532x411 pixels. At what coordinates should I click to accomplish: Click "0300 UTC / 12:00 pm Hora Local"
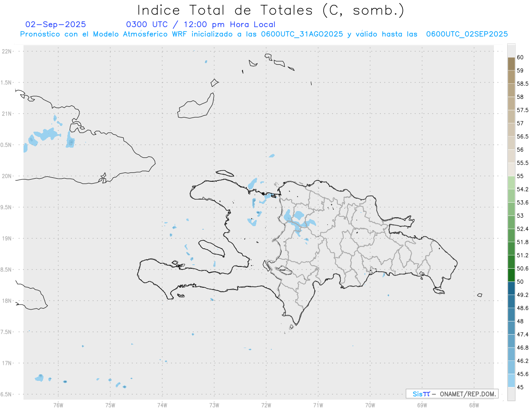(x=200, y=25)
